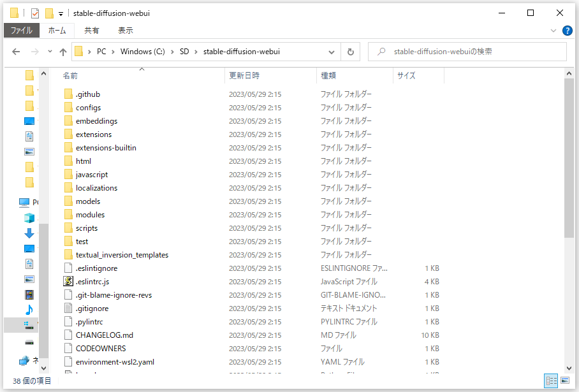Open the Network item in navigation pane
The height and width of the screenshot is (392, 579).
[29, 361]
